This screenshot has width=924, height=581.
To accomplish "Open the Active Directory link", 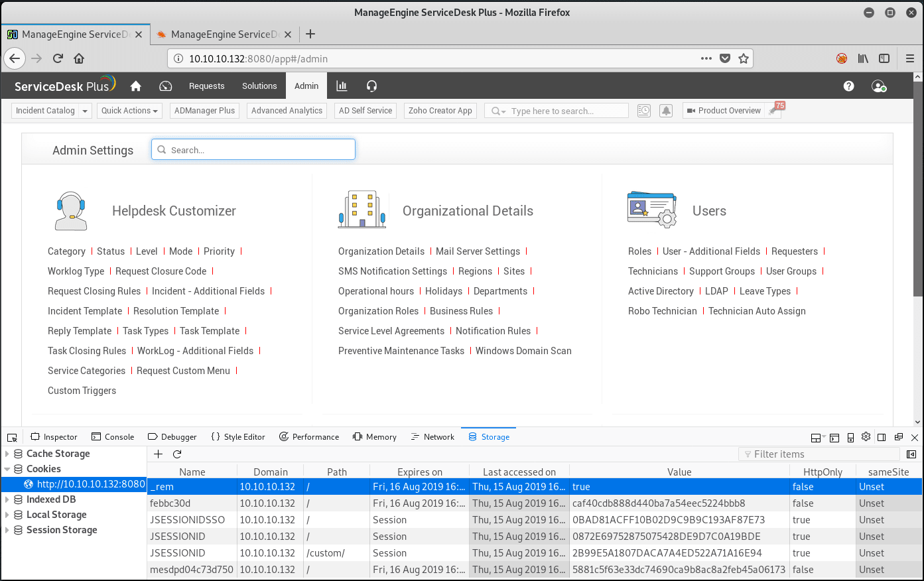I will 661,291.
